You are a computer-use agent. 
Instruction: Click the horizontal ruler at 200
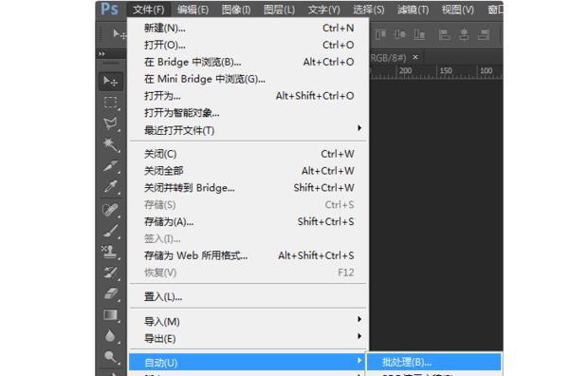tap(405, 71)
